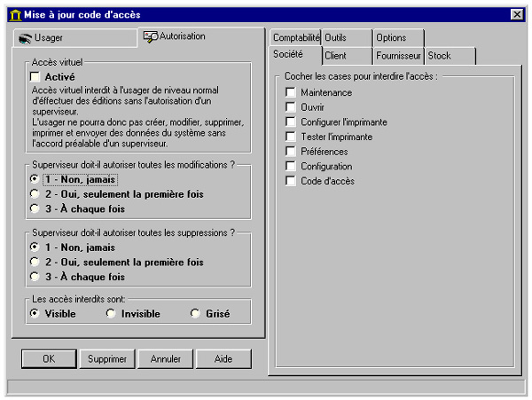
Task: Tick the Configurer l'imprimante checkbox
Action: [291, 122]
